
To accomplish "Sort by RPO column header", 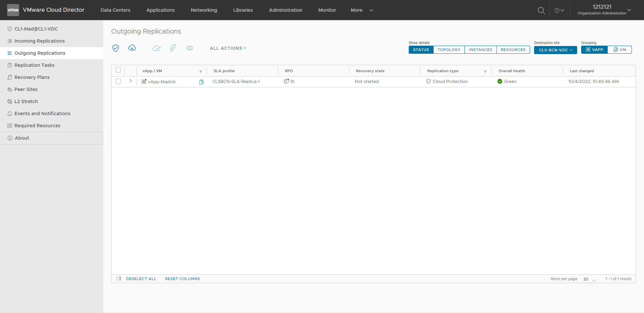I will 289,71.
